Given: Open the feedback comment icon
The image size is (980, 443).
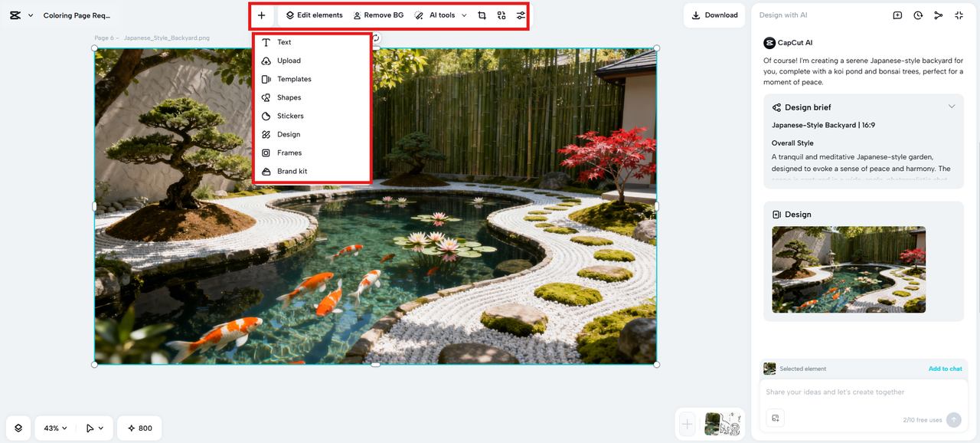Looking at the screenshot, I should 897,15.
